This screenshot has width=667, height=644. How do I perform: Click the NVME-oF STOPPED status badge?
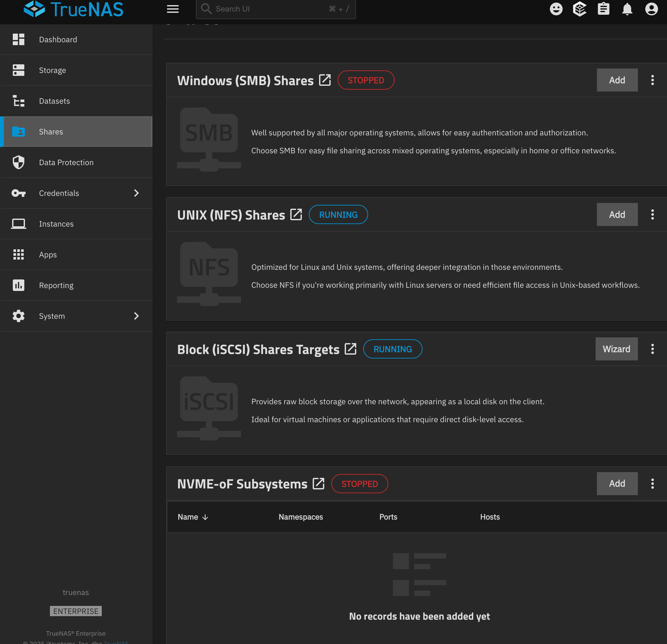coord(360,483)
